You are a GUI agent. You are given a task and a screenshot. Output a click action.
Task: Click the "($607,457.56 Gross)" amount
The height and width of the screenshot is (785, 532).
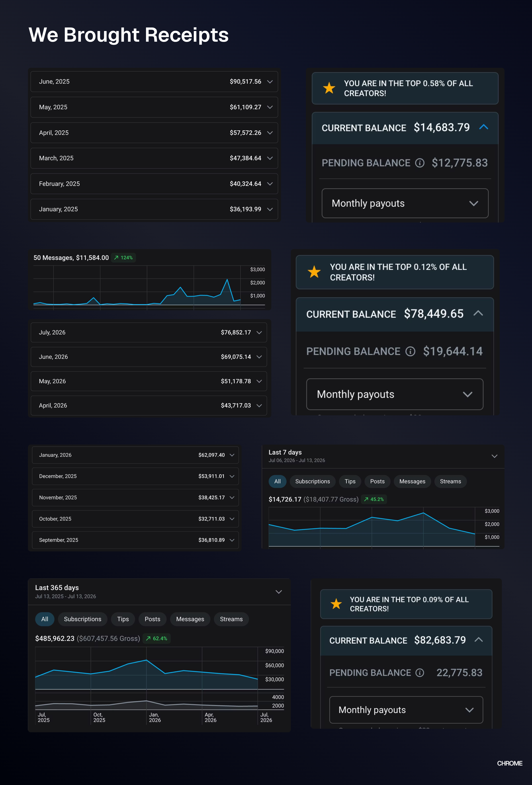coord(108,639)
